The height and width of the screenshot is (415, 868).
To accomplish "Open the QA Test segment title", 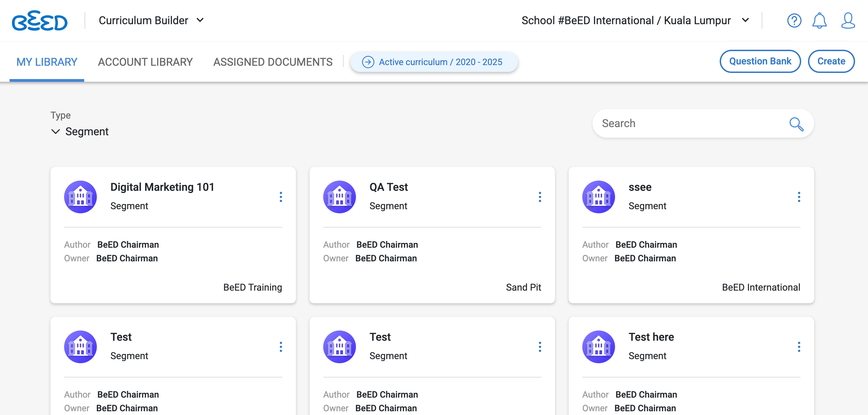I will point(389,187).
